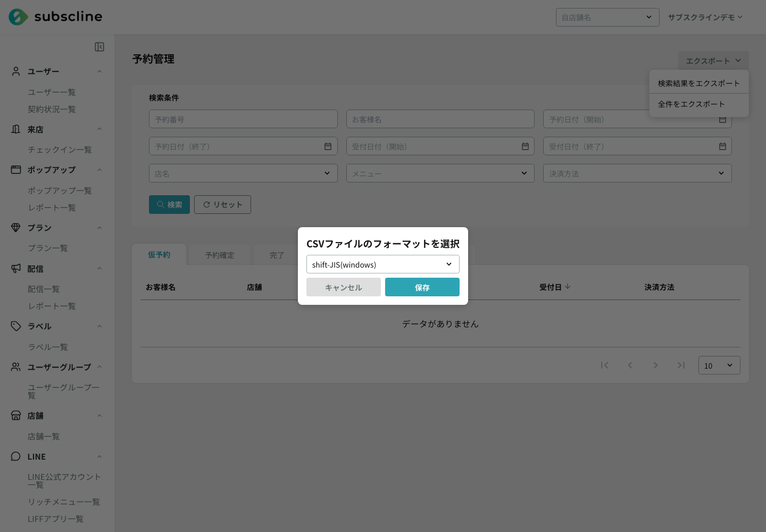The width and height of the screenshot is (766, 532).
Task: Open CSV format dropdown shift-JIS(windows)
Action: 383,264
